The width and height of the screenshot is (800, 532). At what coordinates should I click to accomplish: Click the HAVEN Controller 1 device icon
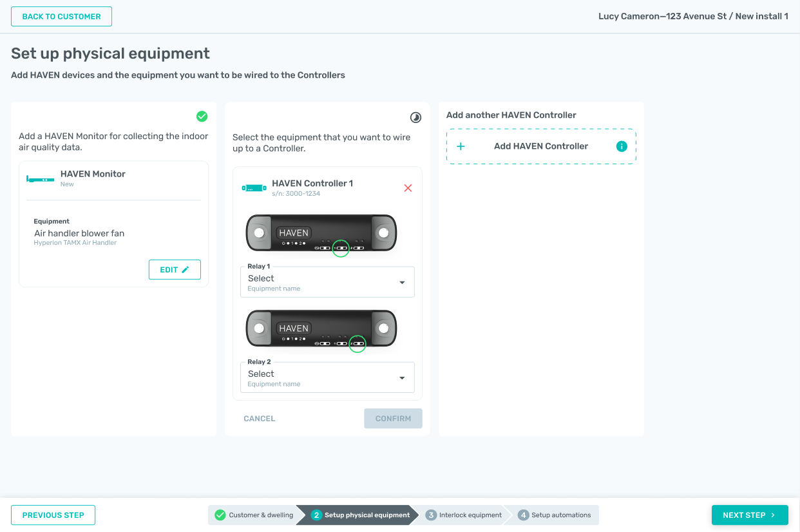tap(254, 188)
